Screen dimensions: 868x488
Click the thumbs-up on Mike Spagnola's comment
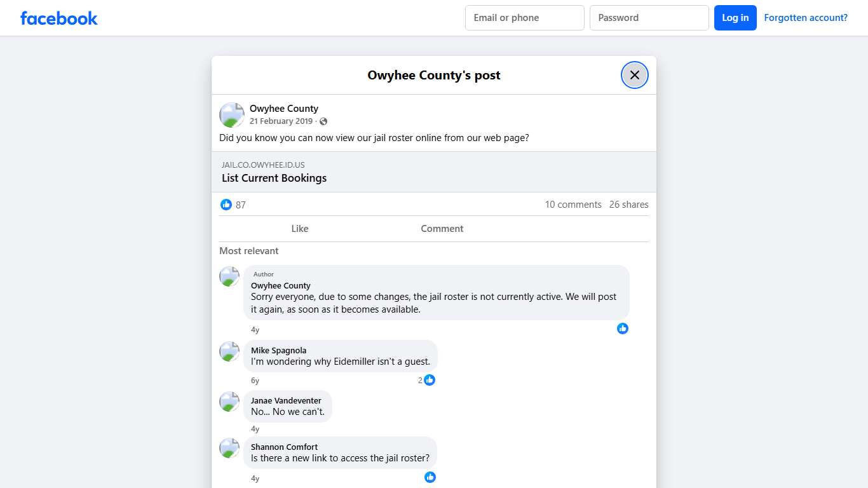click(430, 380)
